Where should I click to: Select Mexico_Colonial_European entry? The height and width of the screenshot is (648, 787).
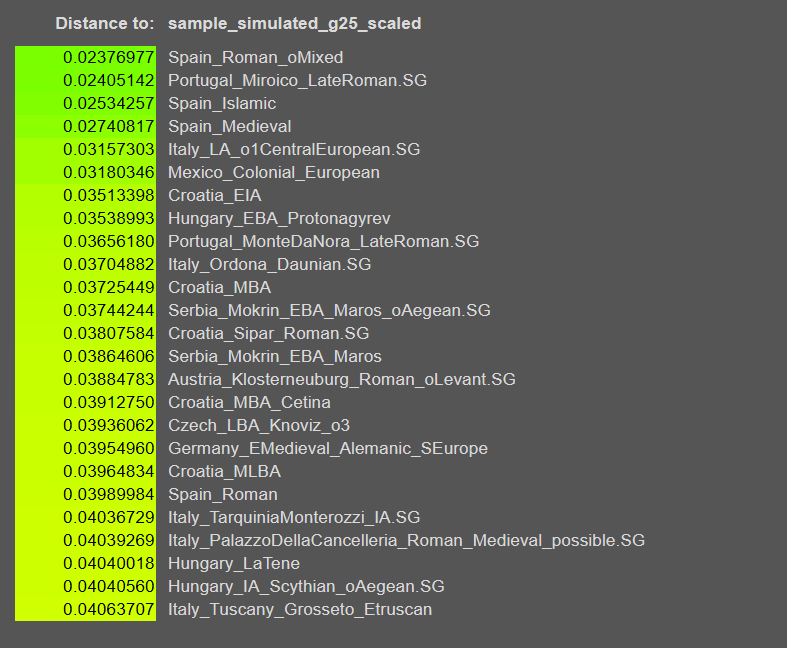click(274, 173)
